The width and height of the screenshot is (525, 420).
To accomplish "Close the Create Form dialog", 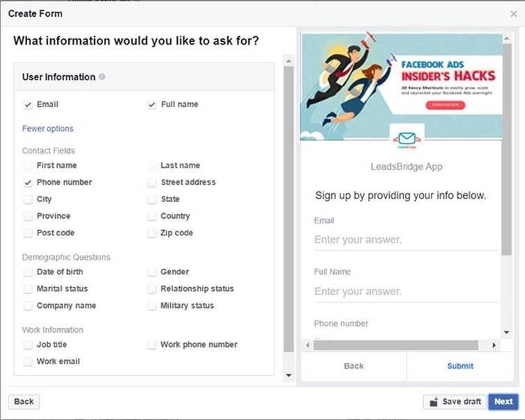I will tap(514, 14).
